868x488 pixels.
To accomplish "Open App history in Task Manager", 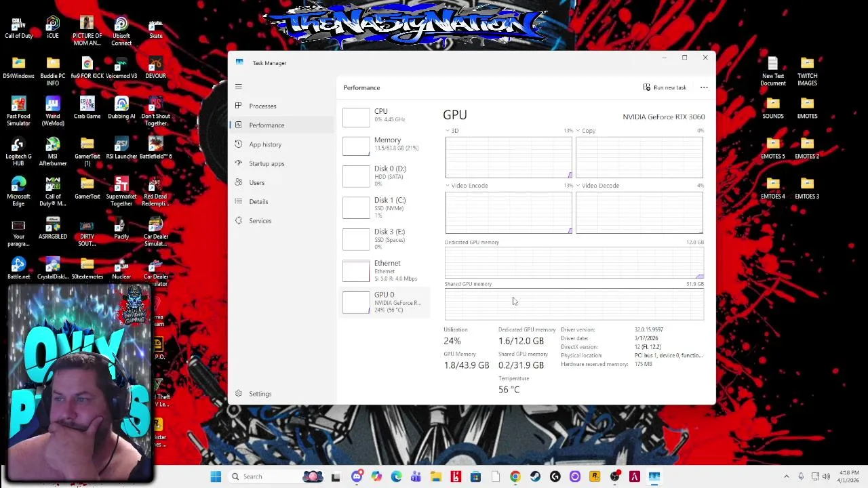I will pos(281,144).
